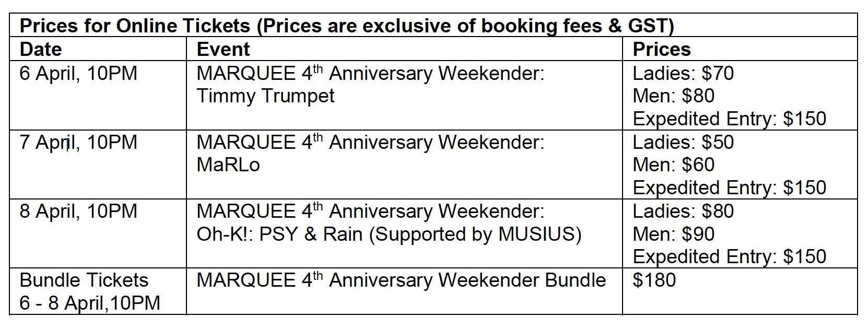The width and height of the screenshot is (868, 329).
Task: Click the '8 April, 10PM' date cell
Action: coord(78,211)
